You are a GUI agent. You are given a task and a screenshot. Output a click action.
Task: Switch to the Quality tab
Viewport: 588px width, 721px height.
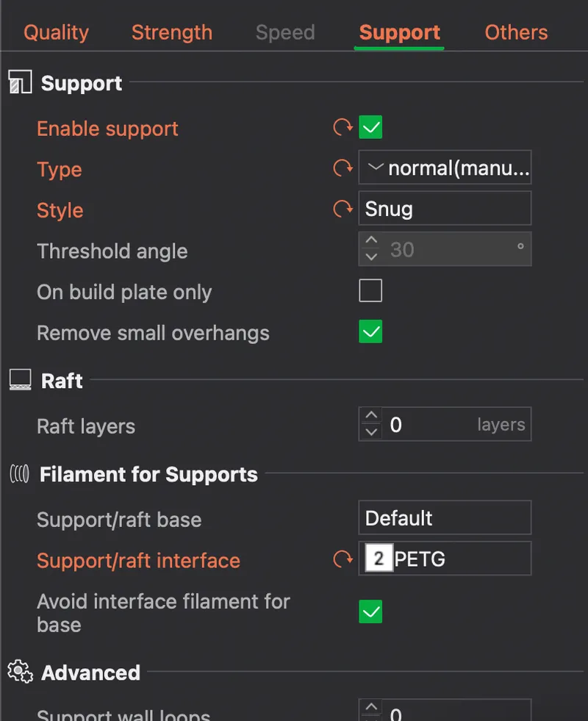pos(56,32)
